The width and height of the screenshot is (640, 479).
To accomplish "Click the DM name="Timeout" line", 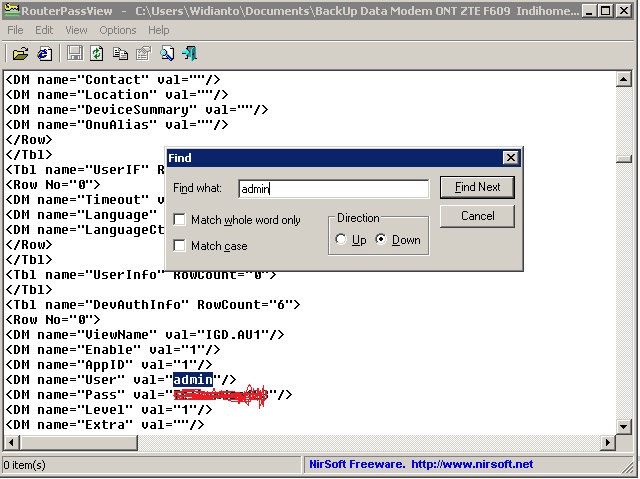I will click(x=85, y=200).
